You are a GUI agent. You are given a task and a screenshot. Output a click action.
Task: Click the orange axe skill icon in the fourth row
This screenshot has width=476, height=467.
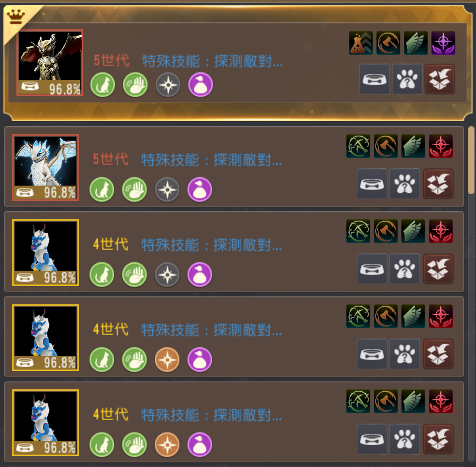[x=386, y=316]
